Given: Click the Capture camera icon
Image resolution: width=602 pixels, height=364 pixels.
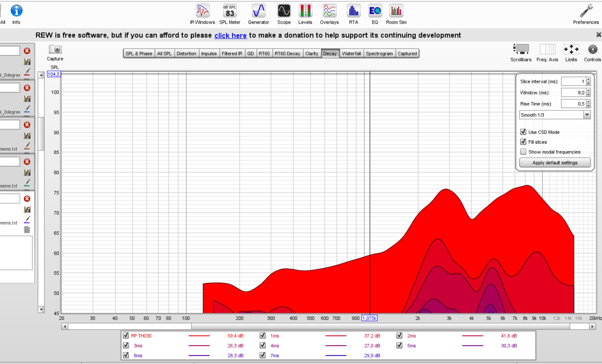Looking at the screenshot, I should tap(55, 49).
